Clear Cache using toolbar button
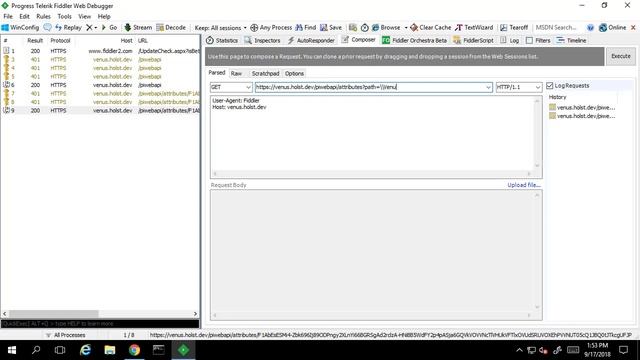Image resolution: width=640 pixels, height=360 pixels. (x=431, y=27)
